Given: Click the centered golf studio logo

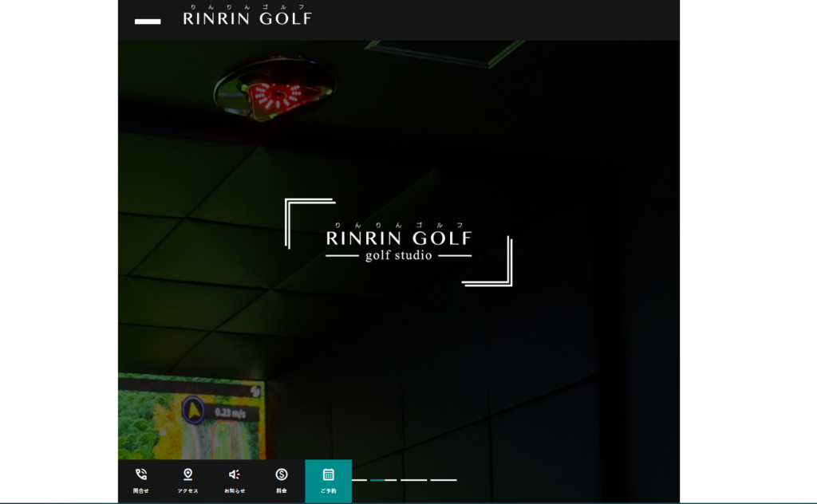Looking at the screenshot, I should point(398,242).
